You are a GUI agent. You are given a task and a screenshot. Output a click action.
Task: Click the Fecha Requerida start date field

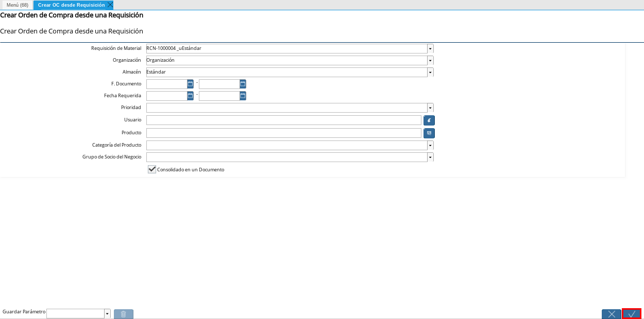[x=166, y=96]
